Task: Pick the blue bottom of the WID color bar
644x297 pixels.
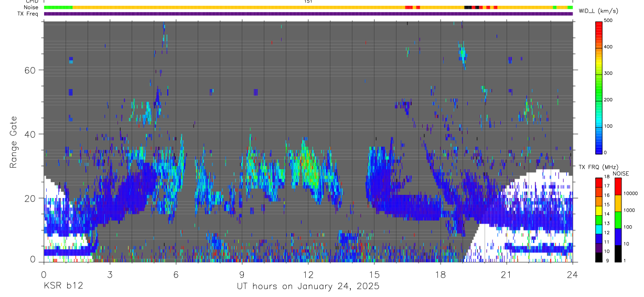Action: pyautogui.click(x=599, y=149)
